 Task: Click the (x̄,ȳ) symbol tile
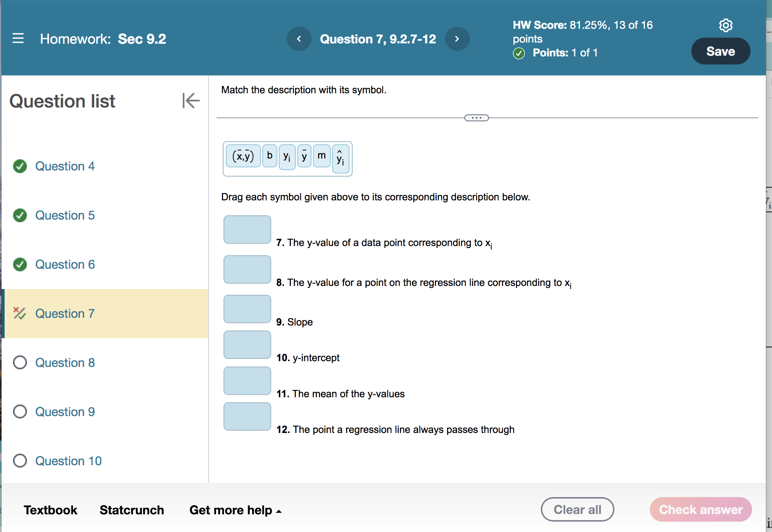coord(243,156)
